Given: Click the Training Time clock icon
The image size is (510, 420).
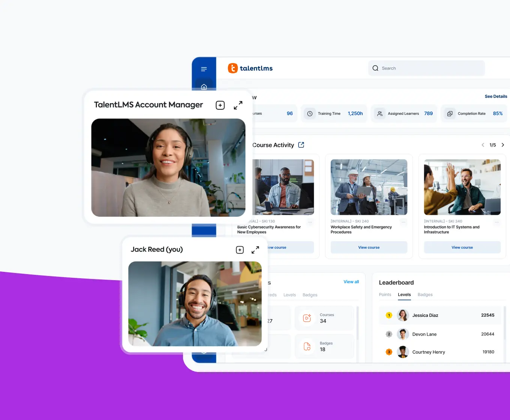Looking at the screenshot, I should coord(310,114).
